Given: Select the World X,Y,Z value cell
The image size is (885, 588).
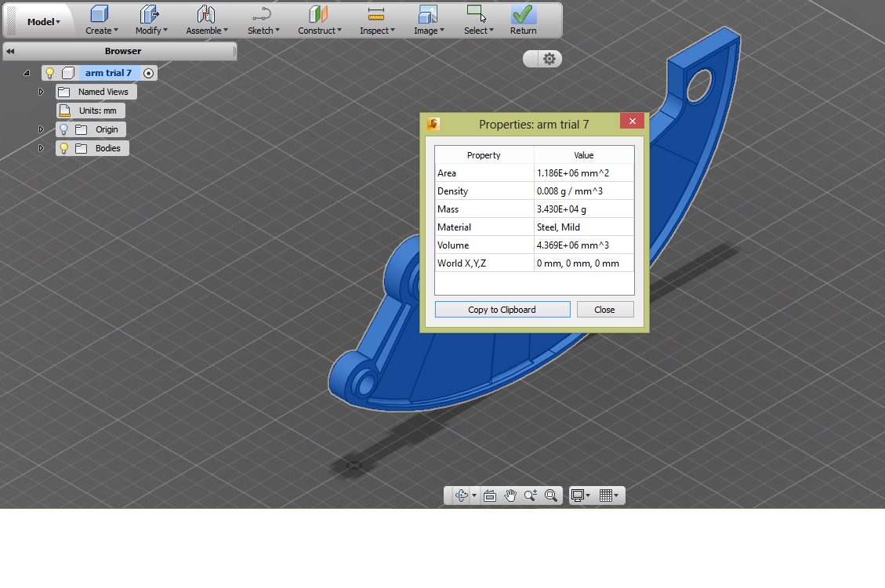Looking at the screenshot, I should tap(584, 263).
